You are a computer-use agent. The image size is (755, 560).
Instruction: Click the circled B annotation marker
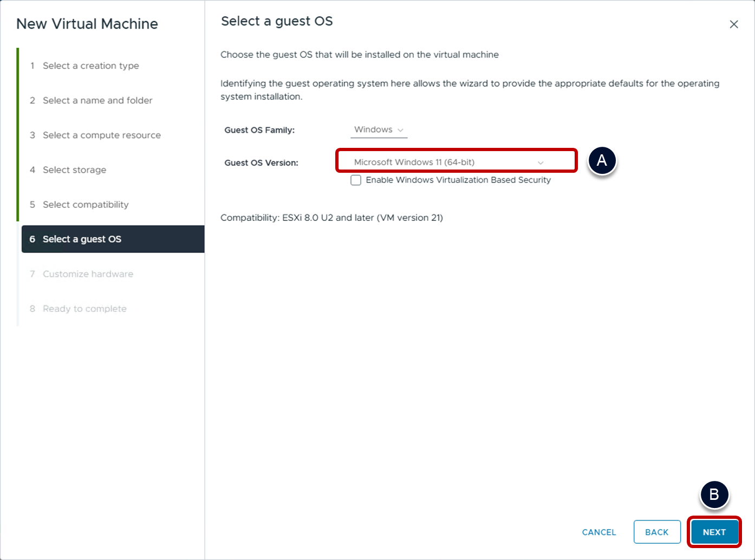[714, 494]
